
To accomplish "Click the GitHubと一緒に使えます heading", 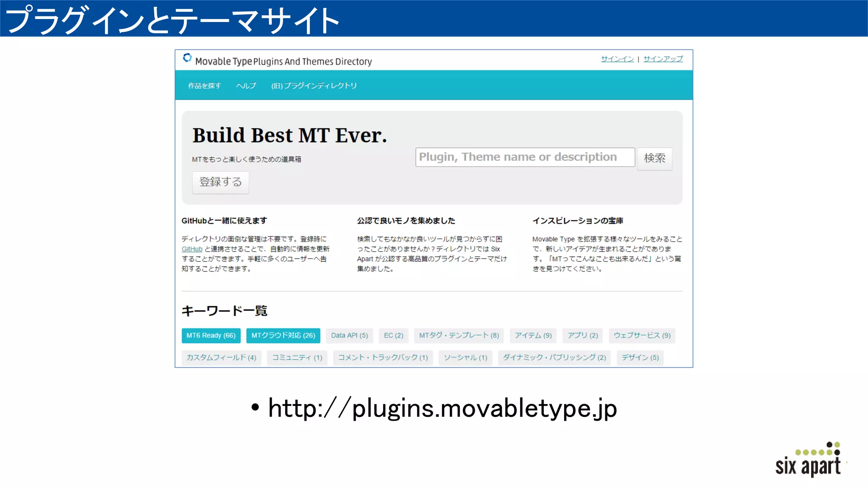I will pyautogui.click(x=224, y=221).
